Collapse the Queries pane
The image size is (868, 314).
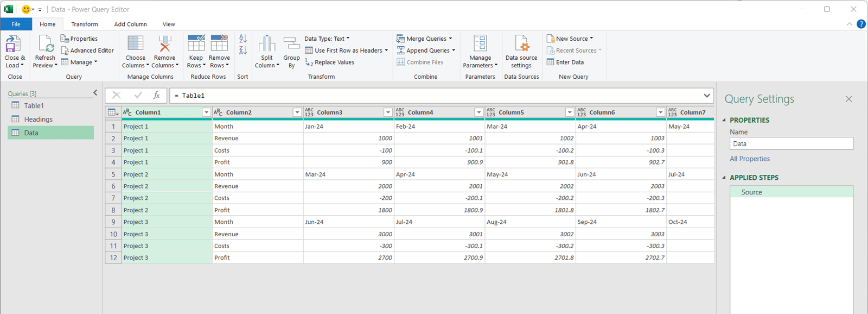(95, 93)
